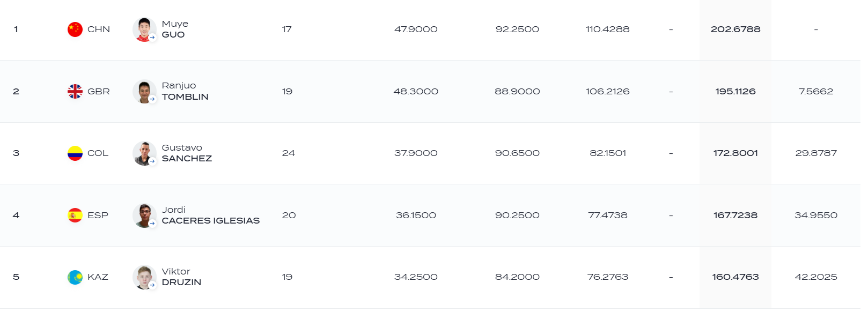Image resolution: width=868 pixels, height=312 pixels.
Task: Select the total score 195.1126
Action: coord(735,92)
